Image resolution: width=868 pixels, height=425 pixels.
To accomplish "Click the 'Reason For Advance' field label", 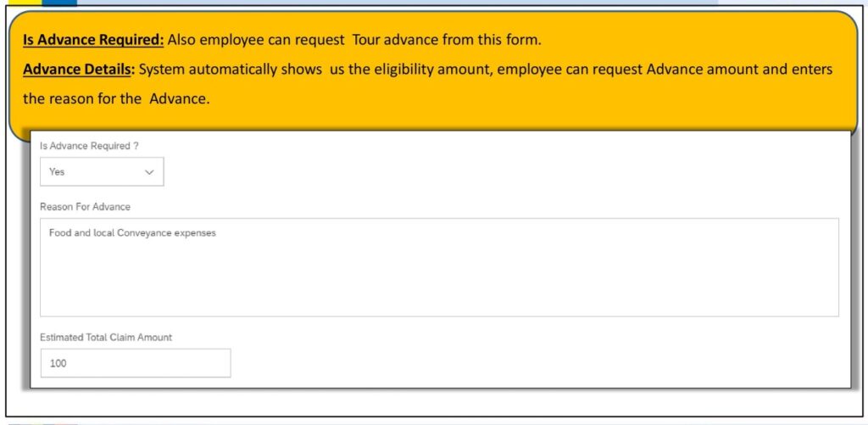I will coord(86,207).
